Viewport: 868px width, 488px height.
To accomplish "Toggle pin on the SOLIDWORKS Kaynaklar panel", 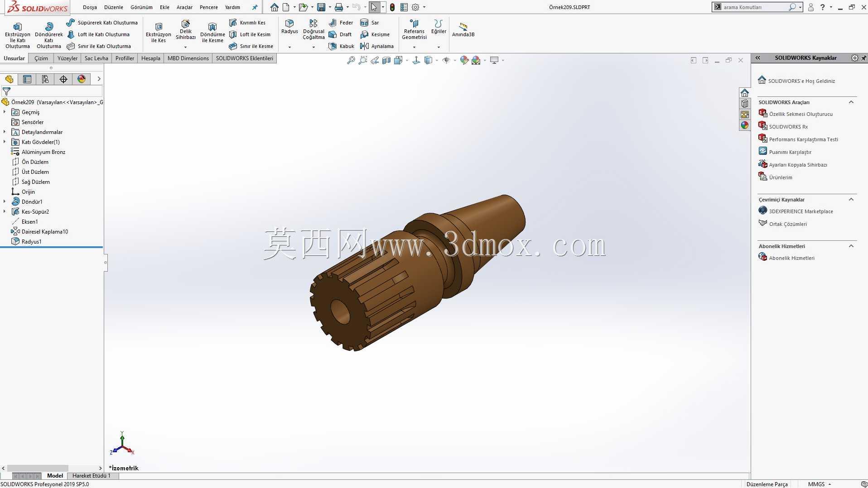I will [x=863, y=58].
